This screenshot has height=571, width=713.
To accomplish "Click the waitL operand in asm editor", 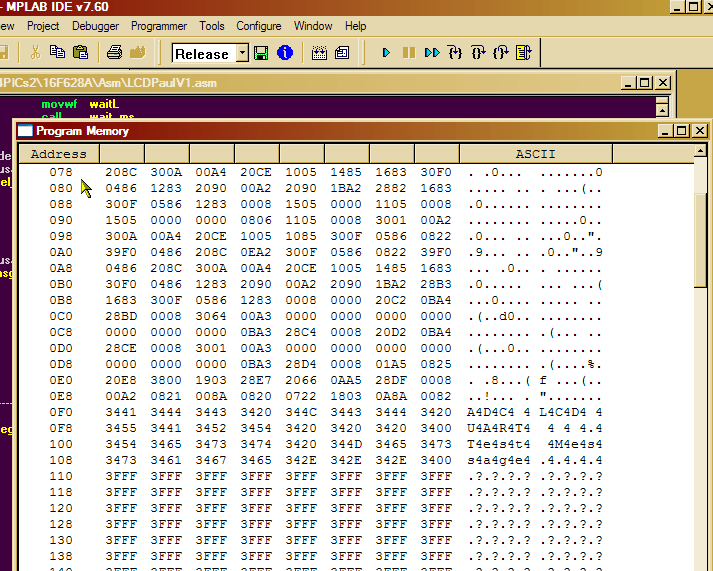I will 104,104.
